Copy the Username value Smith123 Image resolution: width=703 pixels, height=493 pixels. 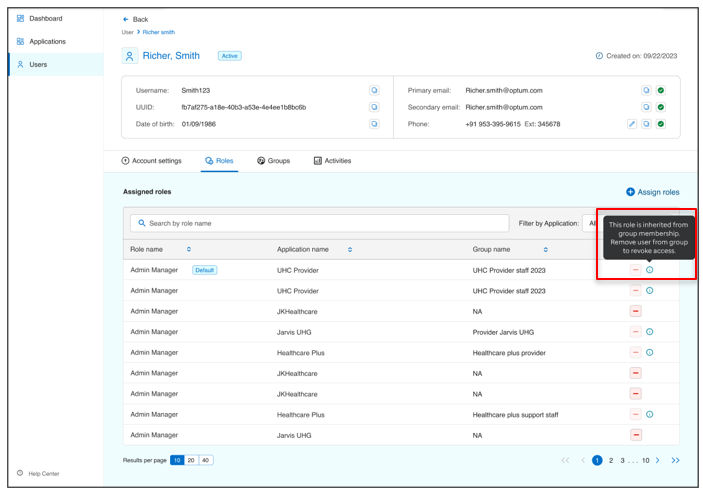[374, 91]
